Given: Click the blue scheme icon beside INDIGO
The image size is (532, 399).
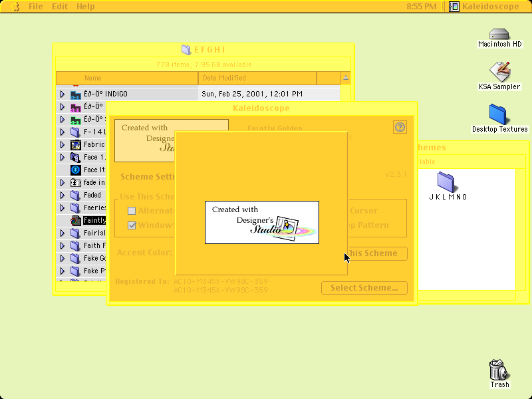Looking at the screenshot, I should [x=75, y=94].
